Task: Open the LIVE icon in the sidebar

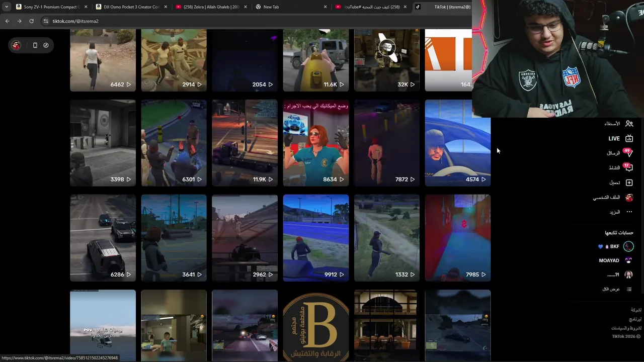Action: [629, 139]
